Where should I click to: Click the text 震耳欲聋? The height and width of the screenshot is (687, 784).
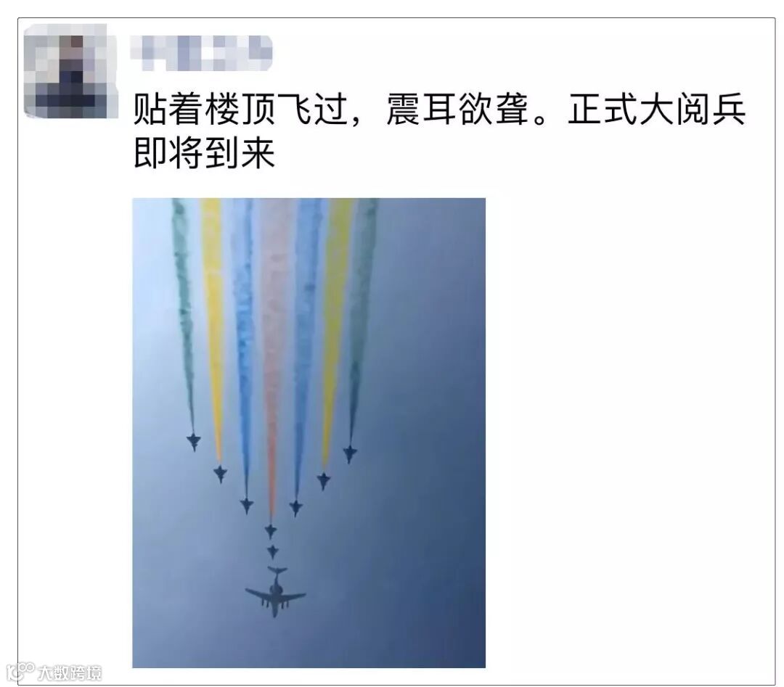(x=457, y=110)
